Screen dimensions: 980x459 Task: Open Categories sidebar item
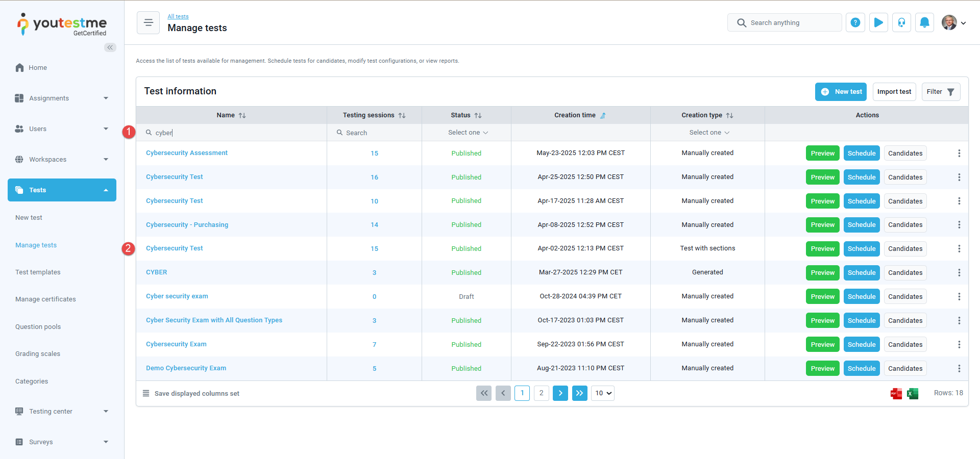click(x=32, y=381)
